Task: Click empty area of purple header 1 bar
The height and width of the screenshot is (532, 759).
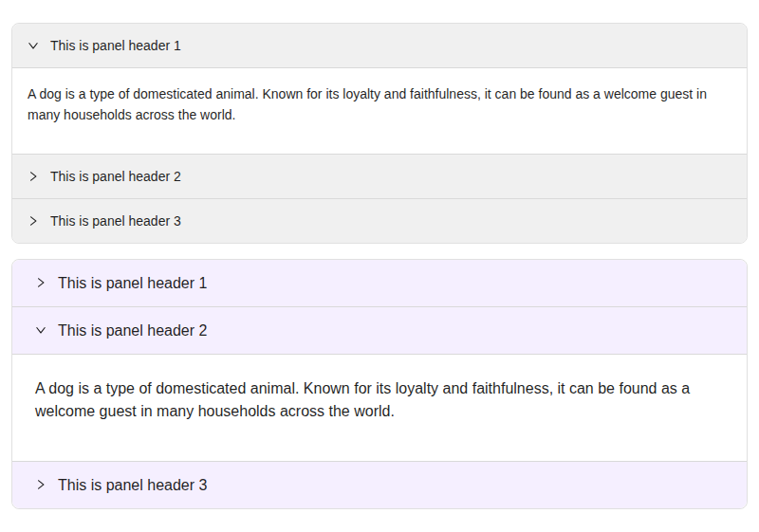Action: pyautogui.click(x=474, y=283)
